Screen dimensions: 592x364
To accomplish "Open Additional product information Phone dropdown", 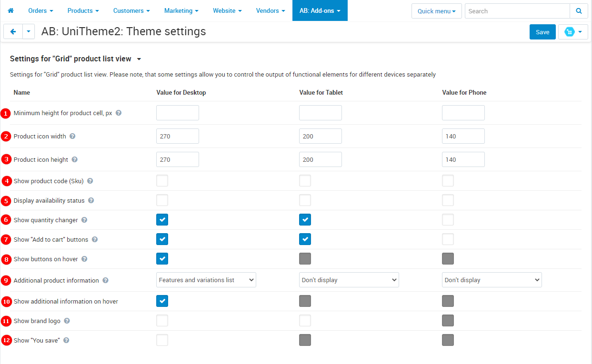I will 492,280.
